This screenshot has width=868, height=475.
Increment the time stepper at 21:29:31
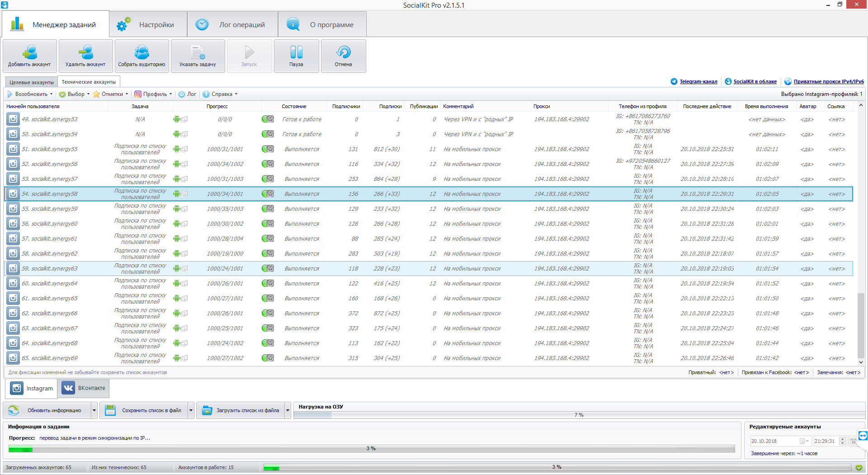pos(842,439)
